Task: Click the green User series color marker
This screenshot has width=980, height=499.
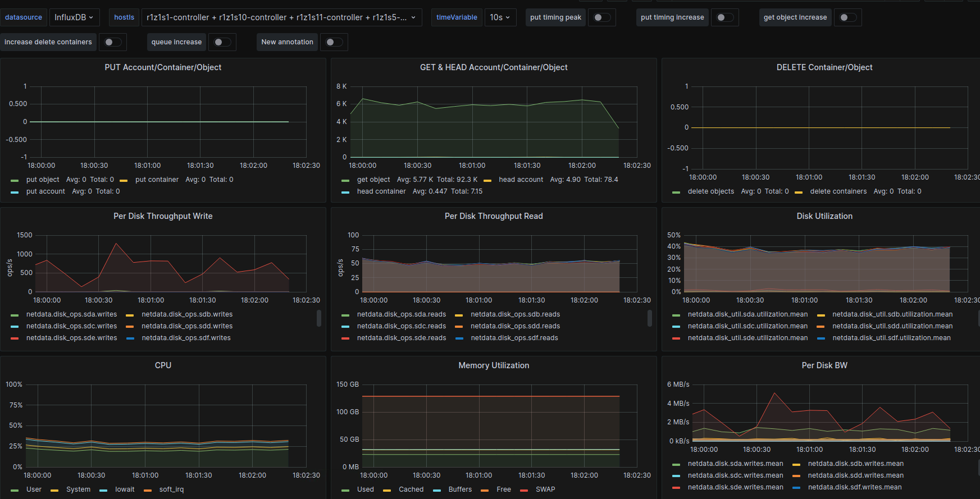Action: click(x=15, y=490)
